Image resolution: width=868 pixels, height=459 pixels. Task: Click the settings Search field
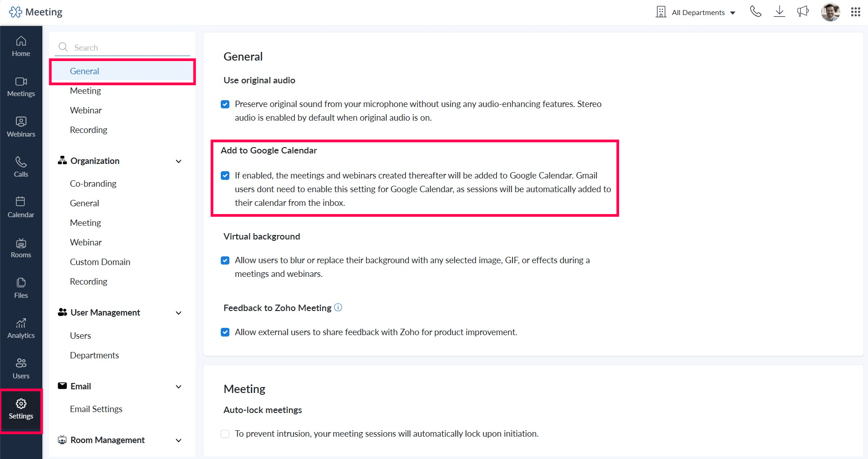coord(122,47)
